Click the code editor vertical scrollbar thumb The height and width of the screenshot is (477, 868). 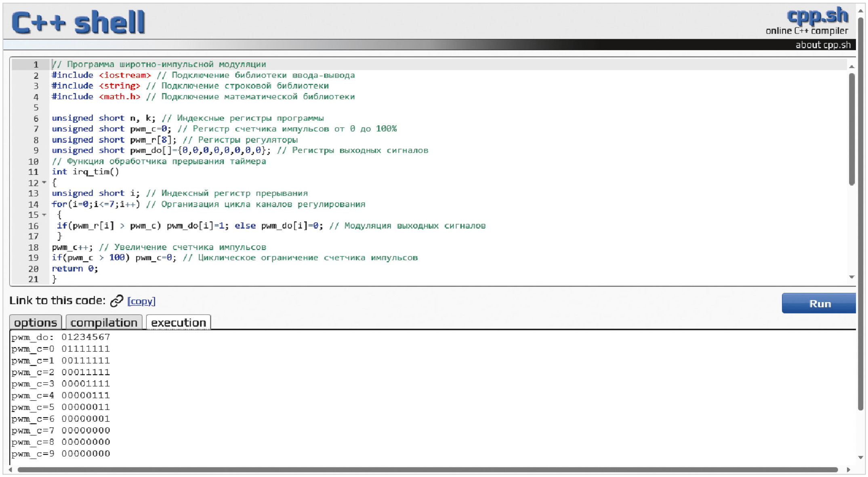(x=851, y=129)
